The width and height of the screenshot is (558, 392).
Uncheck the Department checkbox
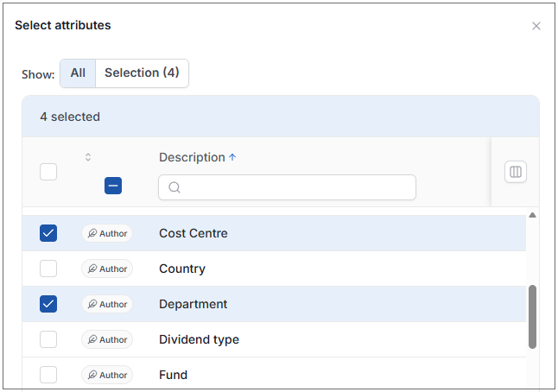(x=48, y=304)
